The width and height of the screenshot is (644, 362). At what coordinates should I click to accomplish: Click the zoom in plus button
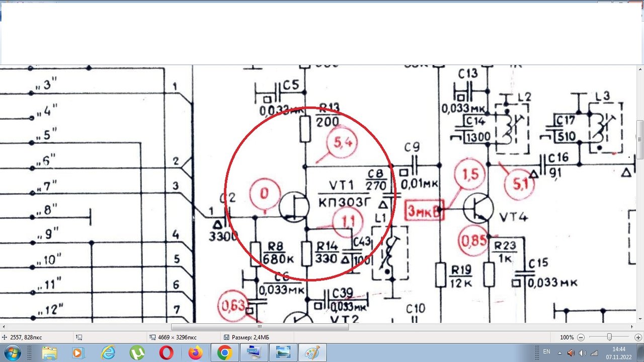click(x=638, y=337)
